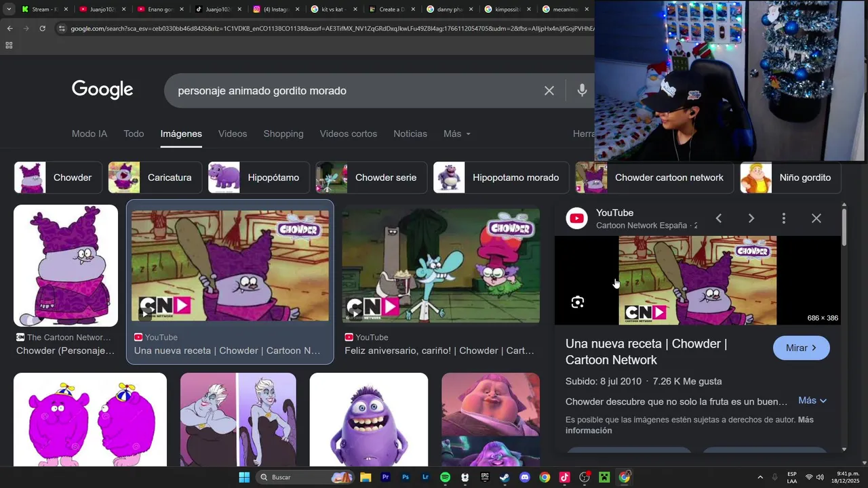Open Minecraft from the taskbar
The height and width of the screenshot is (488, 868).
click(x=604, y=477)
